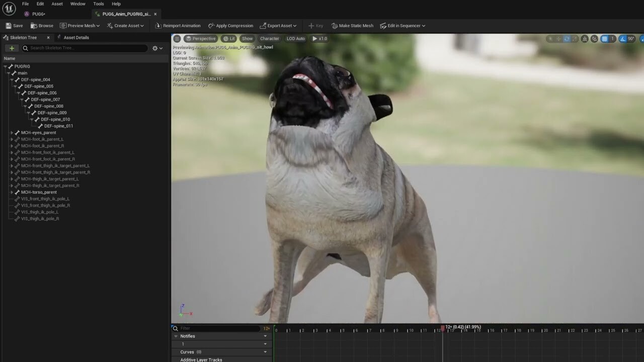Image resolution: width=644 pixels, height=362 pixels.
Task: Click the Save icon in the main toolbar
Action: pos(10,25)
